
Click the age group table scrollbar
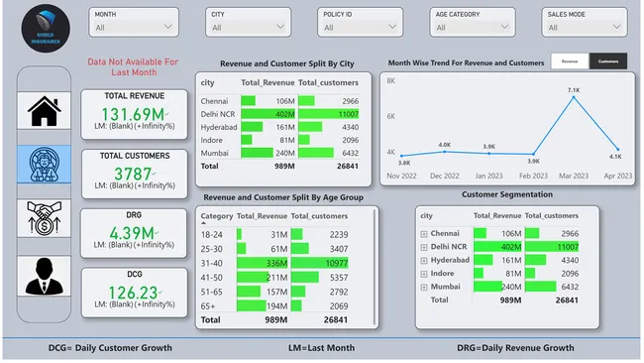(375, 267)
